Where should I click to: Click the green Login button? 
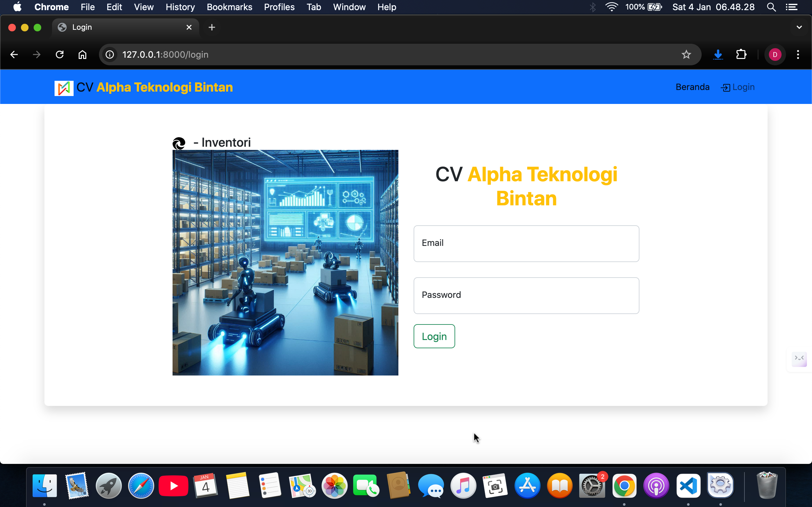pos(434,336)
